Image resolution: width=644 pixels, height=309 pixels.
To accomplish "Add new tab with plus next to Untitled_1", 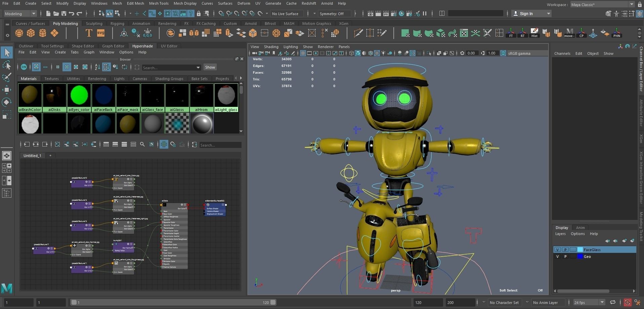I will tap(50, 155).
